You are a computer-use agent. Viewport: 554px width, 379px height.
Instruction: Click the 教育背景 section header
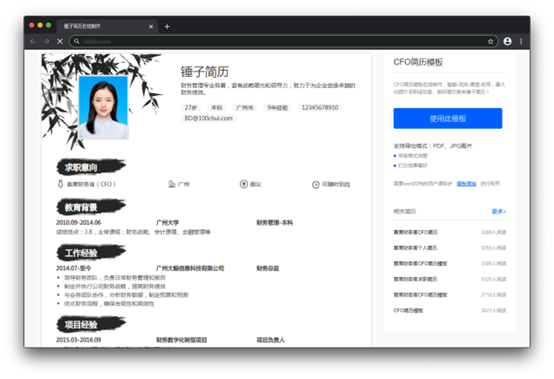point(91,207)
